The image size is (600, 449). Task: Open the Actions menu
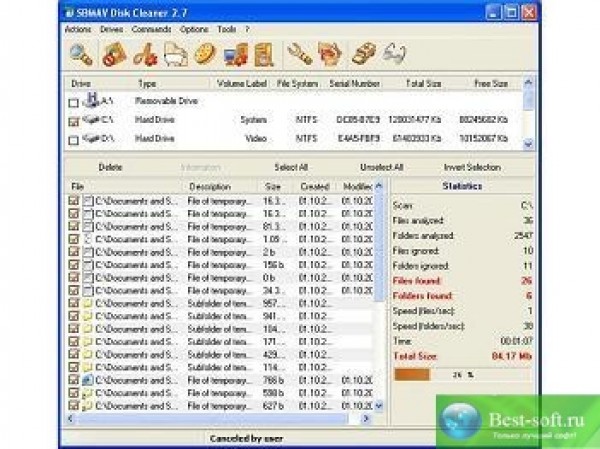point(78,29)
